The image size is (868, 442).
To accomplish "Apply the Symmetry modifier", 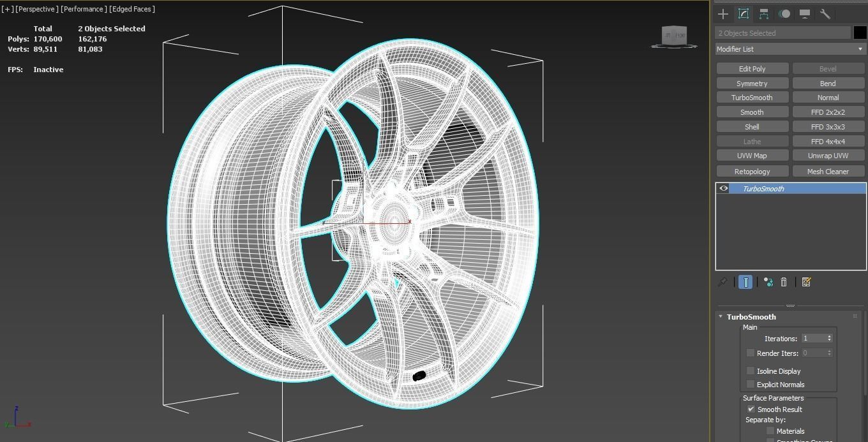I will 752,83.
